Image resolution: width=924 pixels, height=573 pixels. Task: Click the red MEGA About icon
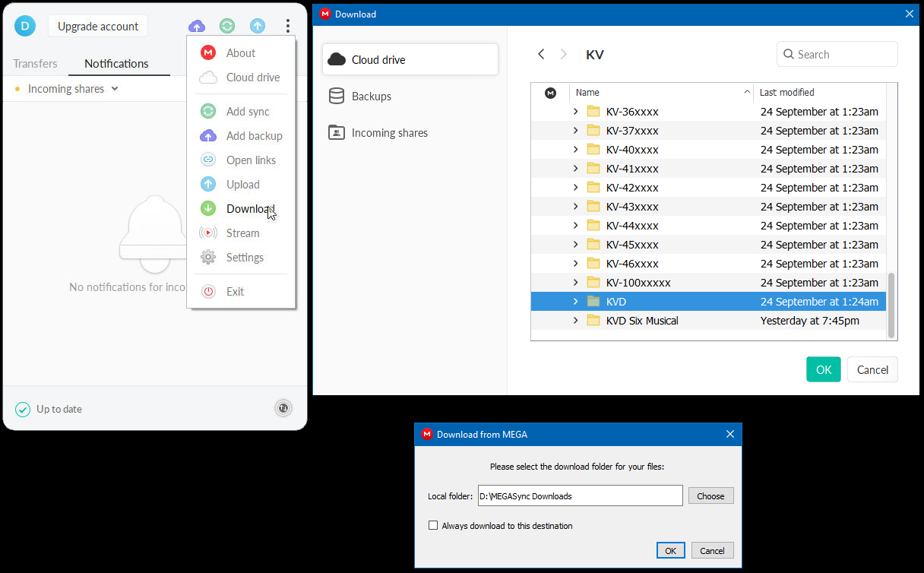point(208,52)
